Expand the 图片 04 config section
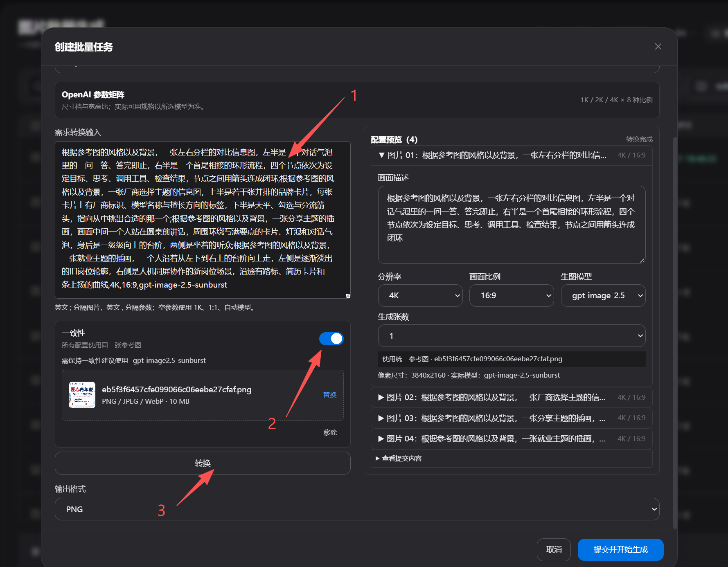 (x=512, y=439)
